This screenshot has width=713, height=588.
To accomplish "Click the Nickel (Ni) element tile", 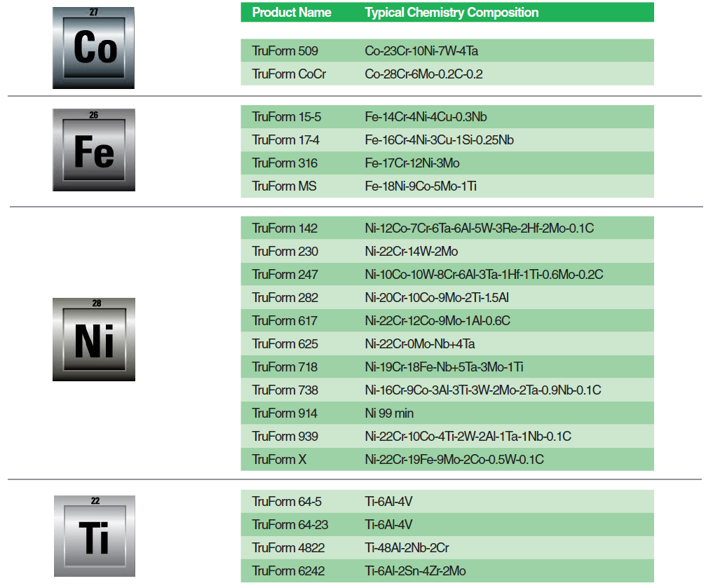I will point(94,339).
